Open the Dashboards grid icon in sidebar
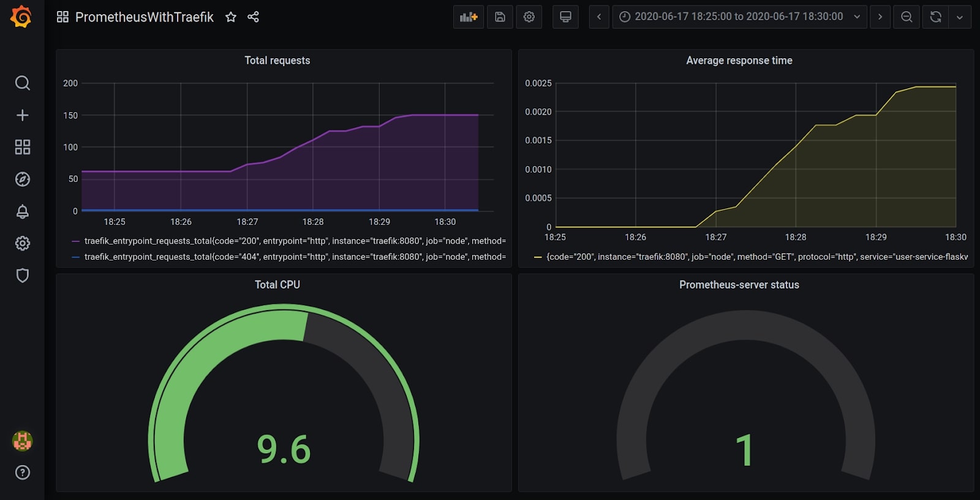 coord(22,147)
